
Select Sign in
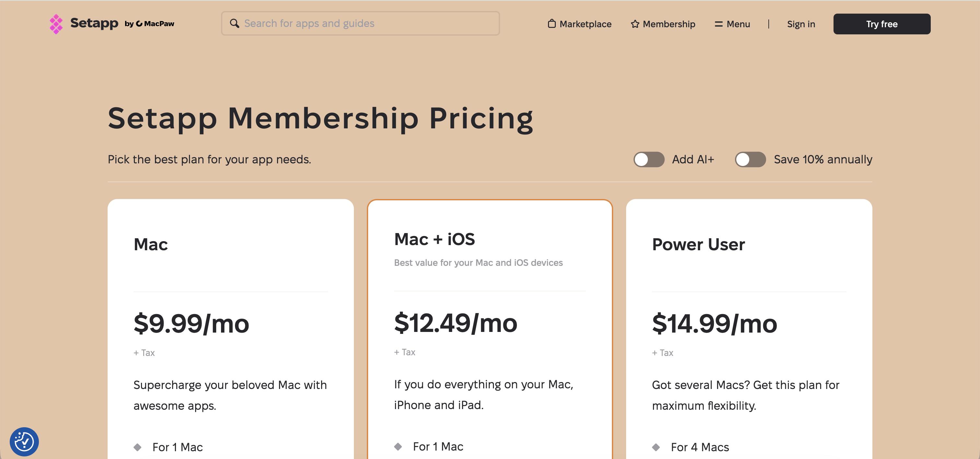pyautogui.click(x=801, y=24)
